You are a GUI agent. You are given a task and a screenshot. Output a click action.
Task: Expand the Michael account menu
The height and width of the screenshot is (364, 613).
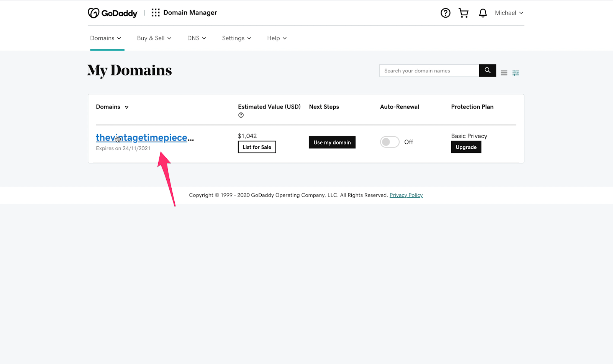point(509,13)
